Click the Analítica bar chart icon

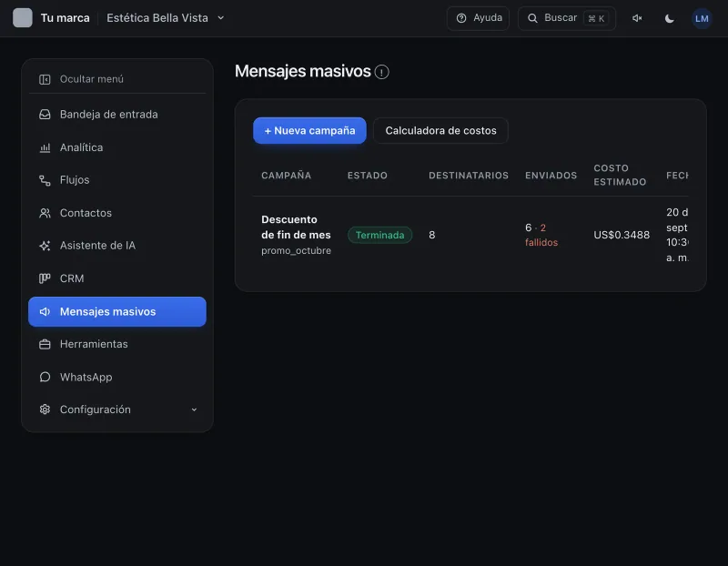pyautogui.click(x=45, y=147)
